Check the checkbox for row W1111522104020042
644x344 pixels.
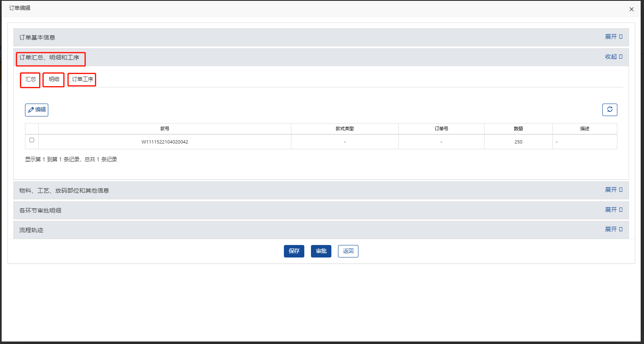(x=32, y=140)
